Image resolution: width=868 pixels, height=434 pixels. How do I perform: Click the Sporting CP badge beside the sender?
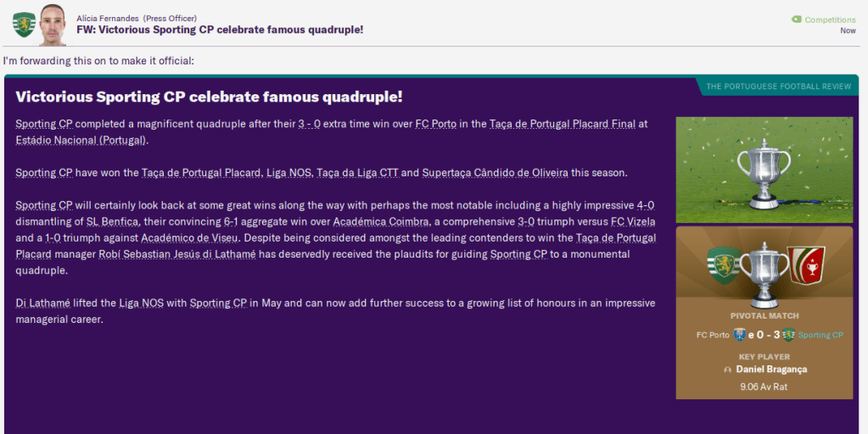23,24
